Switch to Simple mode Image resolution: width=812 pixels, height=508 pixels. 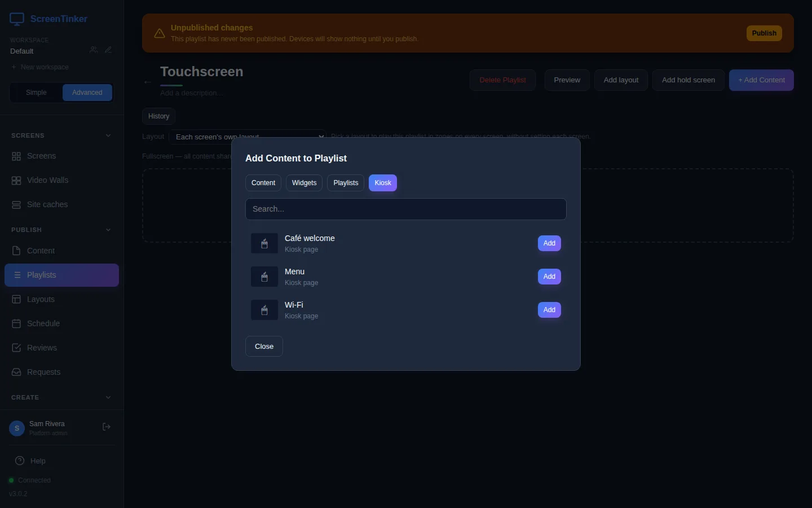[x=36, y=93]
